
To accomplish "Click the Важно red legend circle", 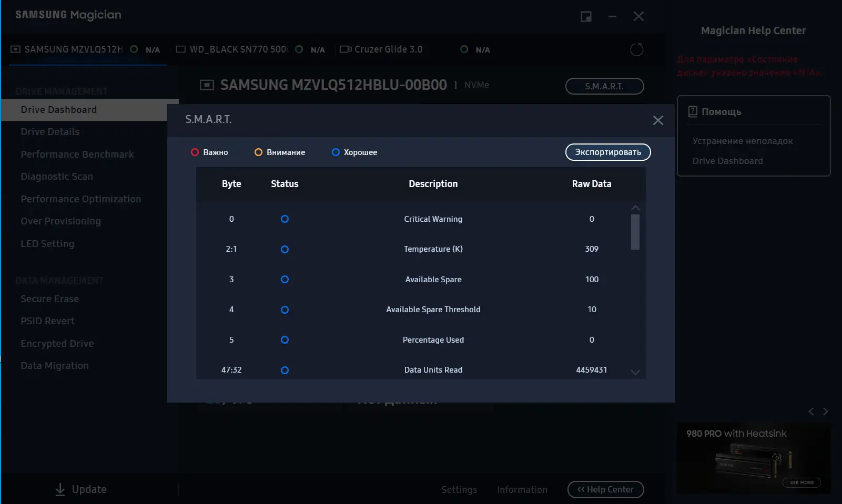I will [x=195, y=152].
